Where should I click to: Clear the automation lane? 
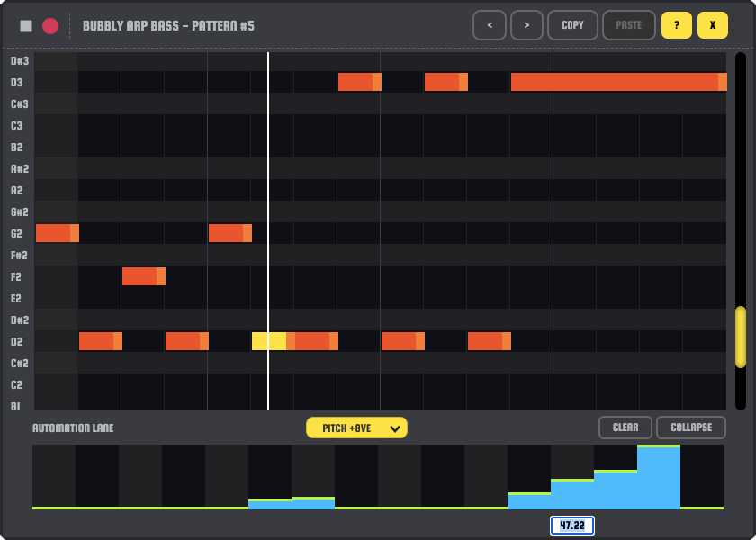(625, 427)
